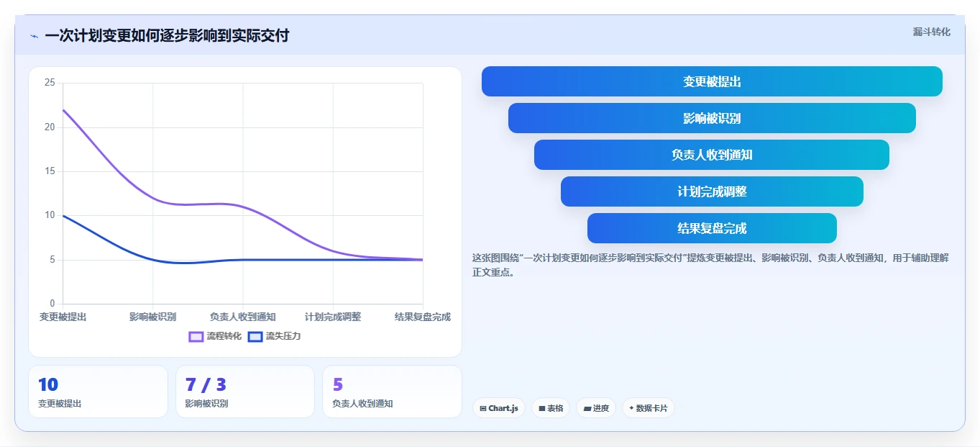Click the x-axis label 计划完成调整
This screenshot has height=447, width=980.
[x=333, y=317]
